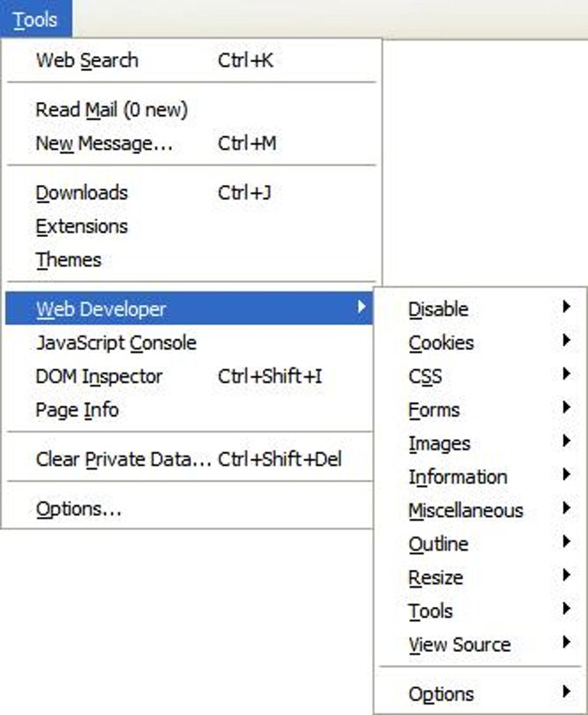Select Themes in the menu
588x715 pixels.
coord(68,260)
